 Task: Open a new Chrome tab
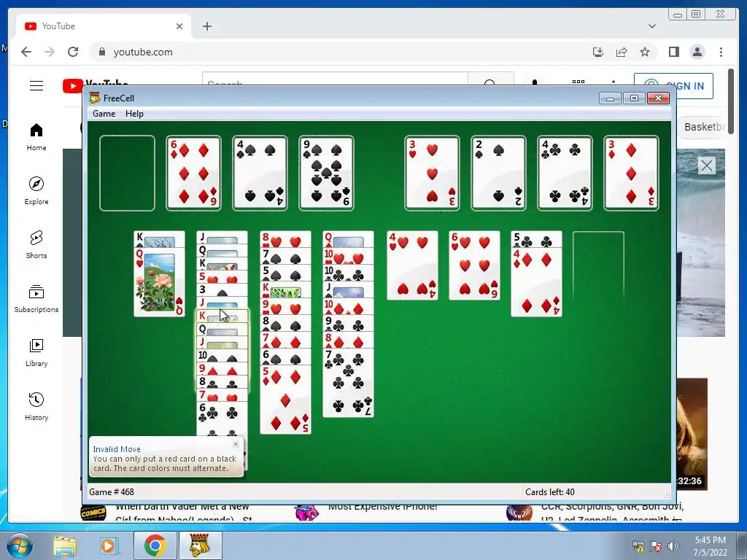(x=206, y=26)
